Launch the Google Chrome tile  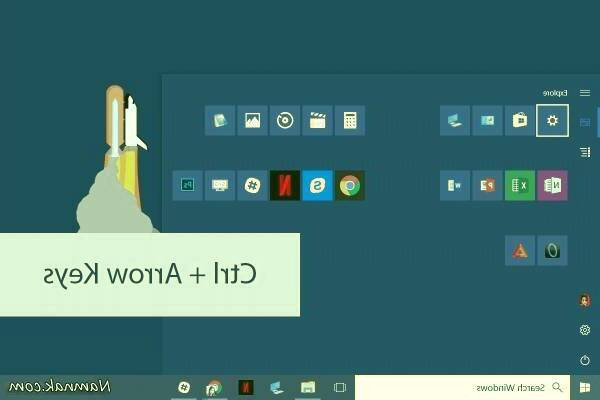click(349, 185)
